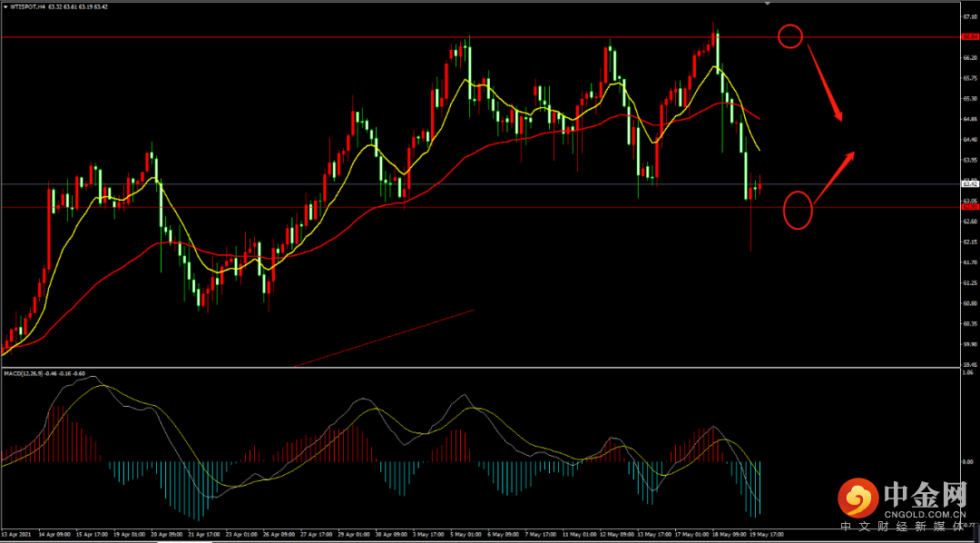The height and width of the screenshot is (543, 980).
Task: Click the 66.20 price axis label
Action: pos(970,57)
